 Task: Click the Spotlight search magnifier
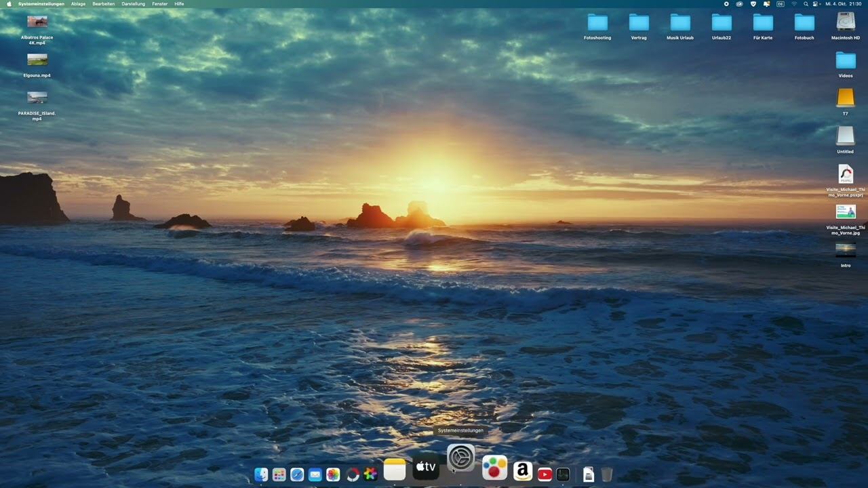806,4
